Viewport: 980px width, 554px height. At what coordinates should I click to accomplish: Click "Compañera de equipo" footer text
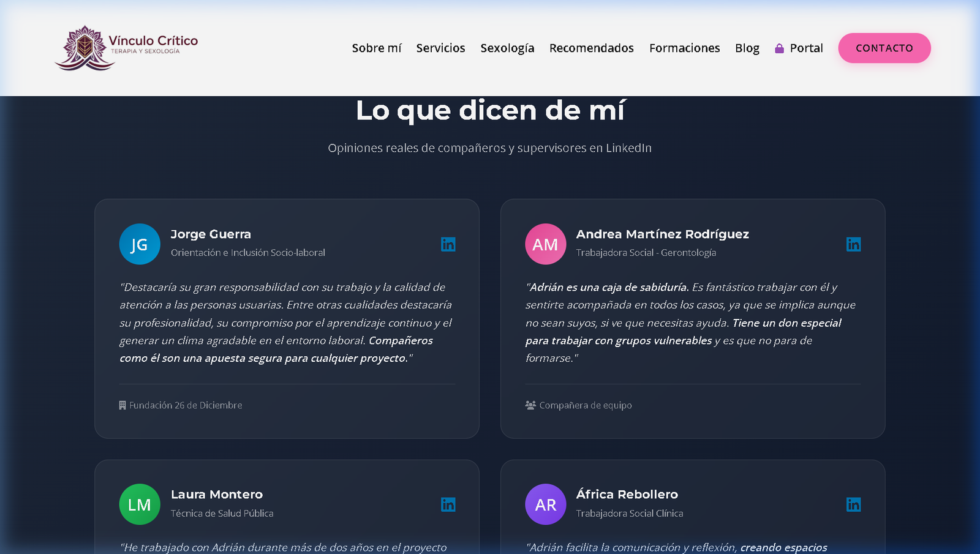point(586,405)
